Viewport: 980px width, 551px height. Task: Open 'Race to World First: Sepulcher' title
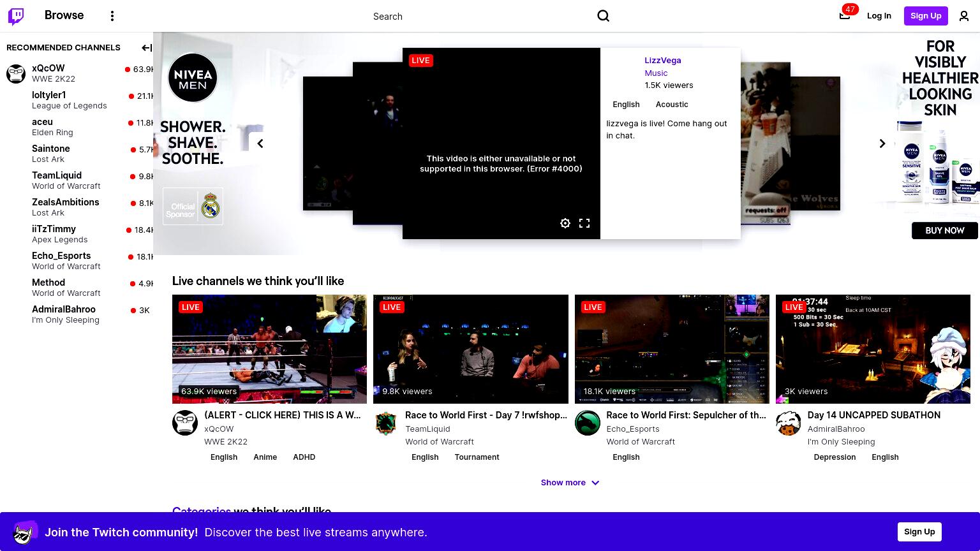click(687, 415)
